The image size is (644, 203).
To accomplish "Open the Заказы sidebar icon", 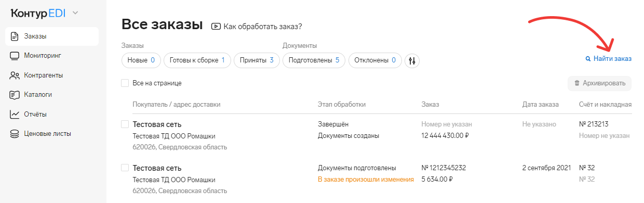I will [x=15, y=36].
